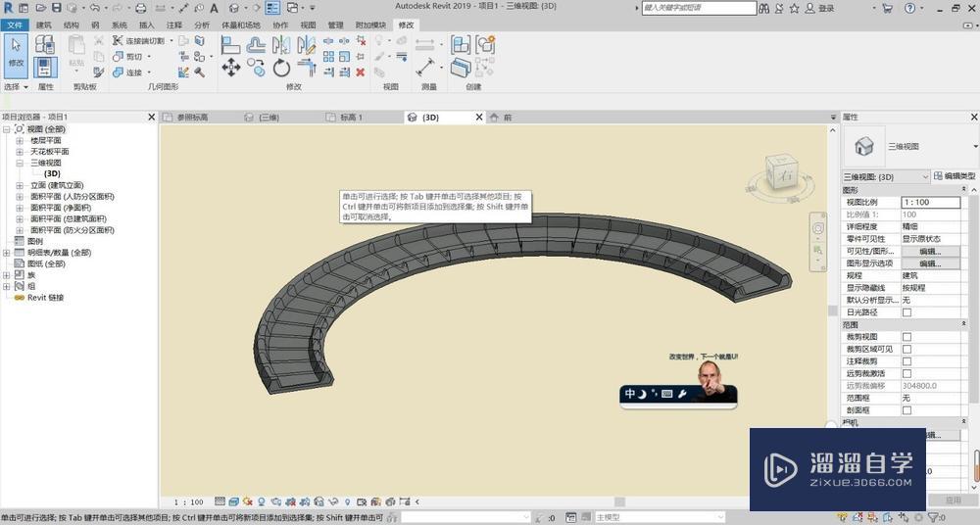Image resolution: width=980 pixels, height=525 pixels.
Task: Click 编辑... button for 图形显示选项
Action: (930, 263)
